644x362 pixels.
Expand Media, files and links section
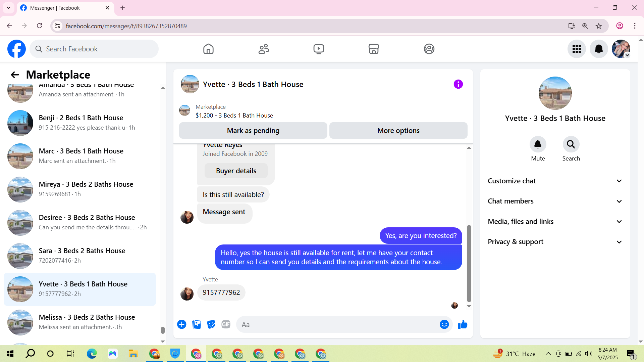555,222
